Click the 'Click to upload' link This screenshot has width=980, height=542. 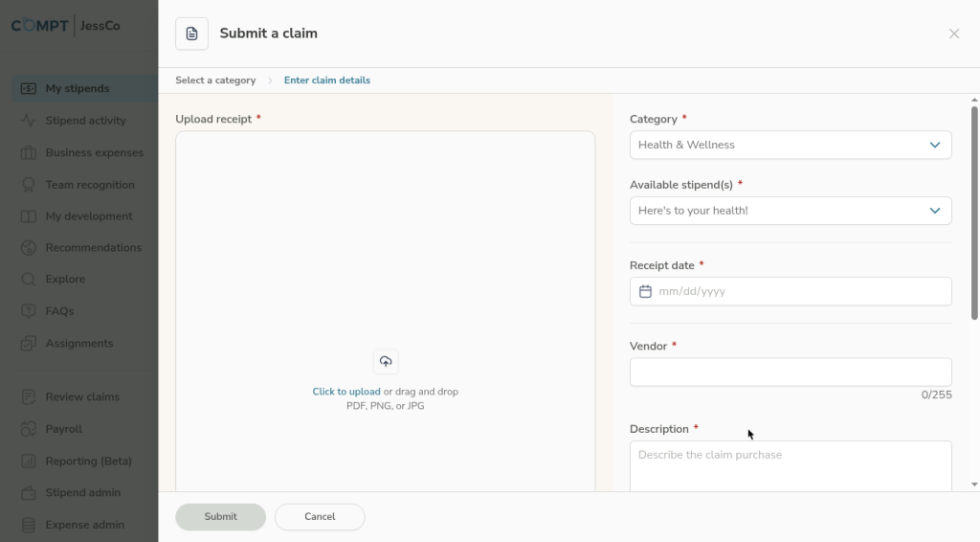[x=346, y=392]
